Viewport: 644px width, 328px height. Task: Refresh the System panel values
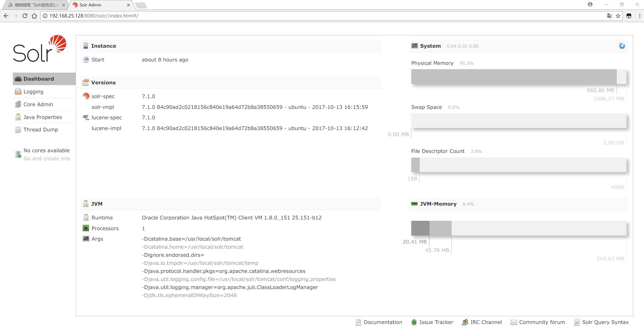[622, 46]
